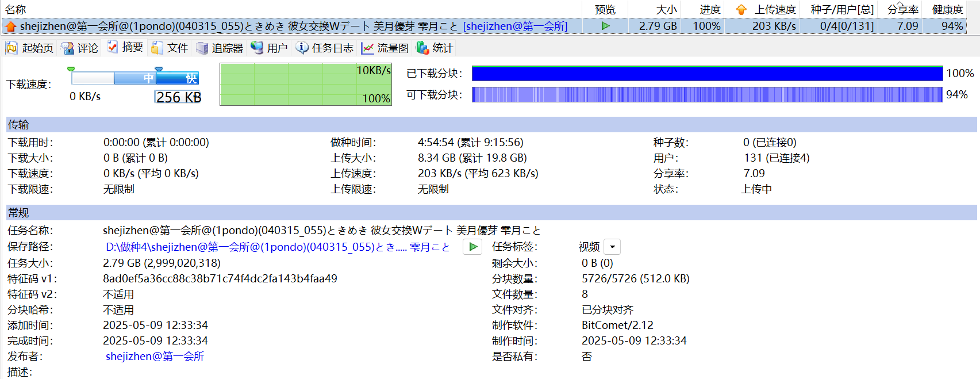Click the green speed graph area
The height and width of the screenshot is (379, 980).
coord(306,84)
